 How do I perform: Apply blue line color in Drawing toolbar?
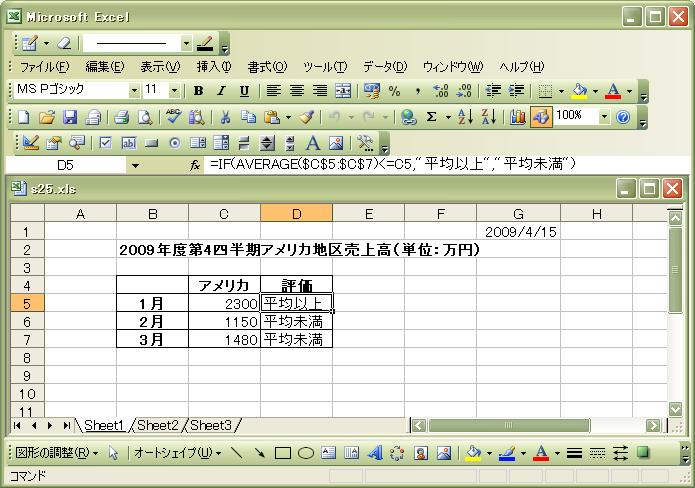tap(508, 453)
